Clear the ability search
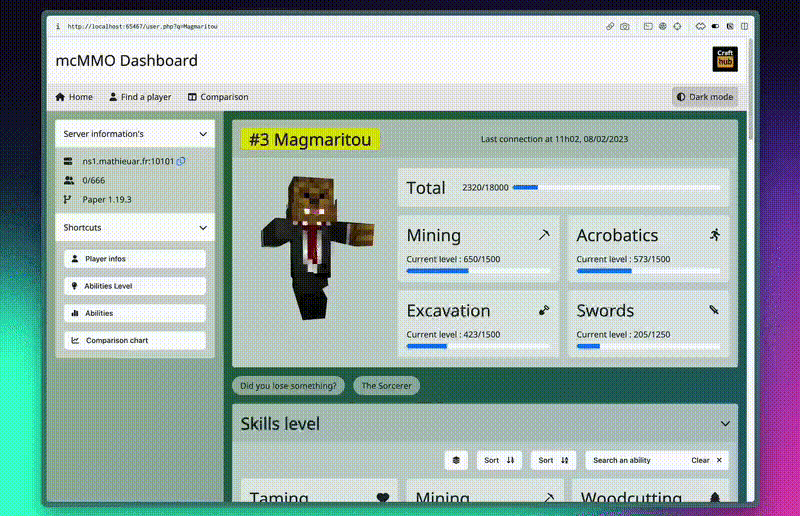The height and width of the screenshot is (516, 800). [x=706, y=460]
